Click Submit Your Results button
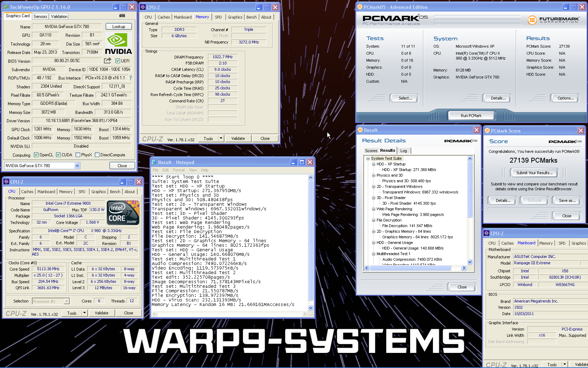588x368 pixels. click(534, 173)
